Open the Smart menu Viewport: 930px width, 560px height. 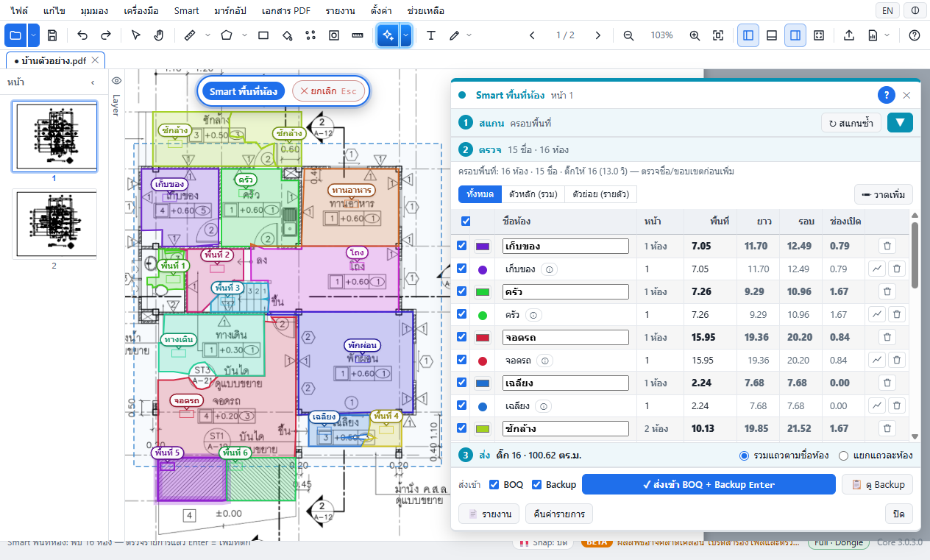click(x=186, y=10)
